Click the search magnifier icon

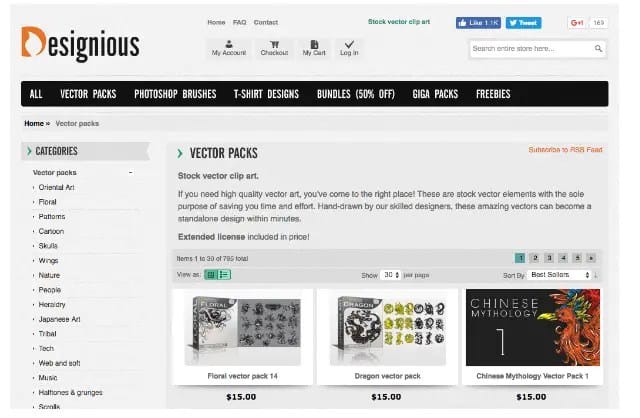pos(598,49)
